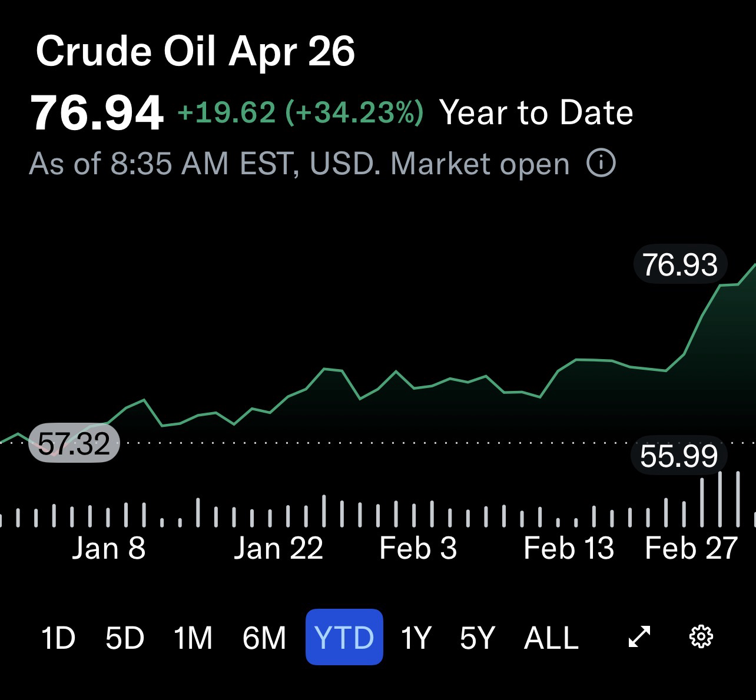Image resolution: width=756 pixels, height=700 pixels.
Task: Switch to the 5D time range
Action: (125, 638)
